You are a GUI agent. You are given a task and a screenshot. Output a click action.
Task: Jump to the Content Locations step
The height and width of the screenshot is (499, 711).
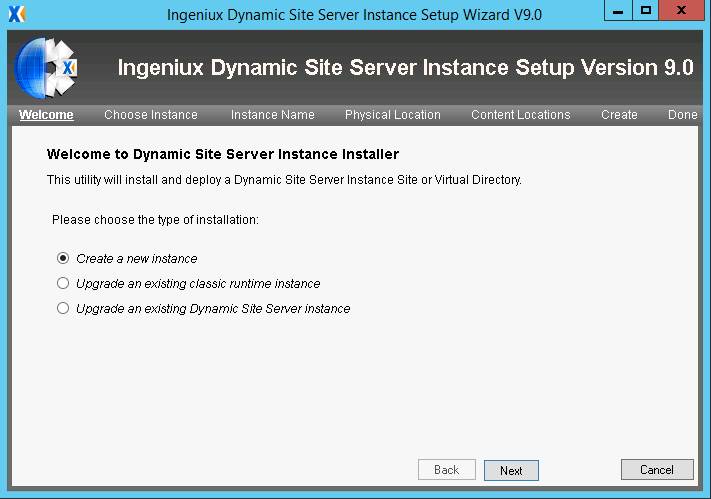pos(521,115)
